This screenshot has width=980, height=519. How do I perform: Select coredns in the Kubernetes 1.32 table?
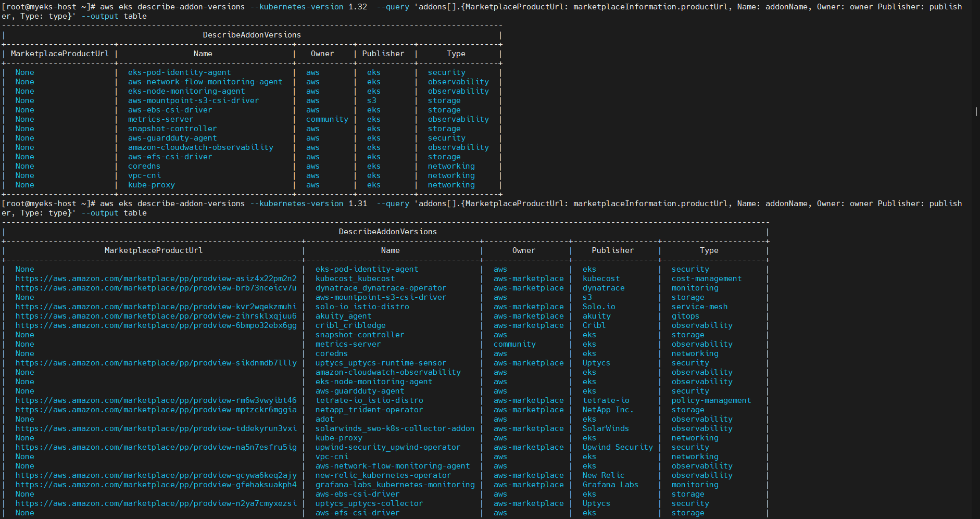[144, 166]
